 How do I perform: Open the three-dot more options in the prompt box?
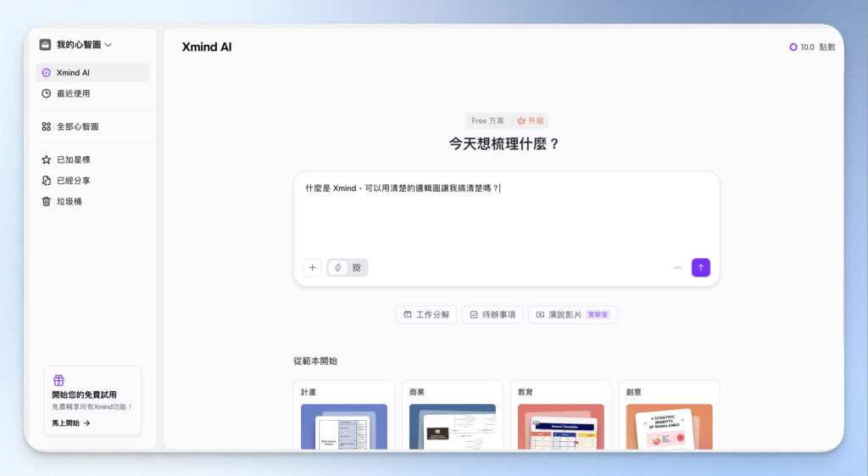[x=677, y=267]
